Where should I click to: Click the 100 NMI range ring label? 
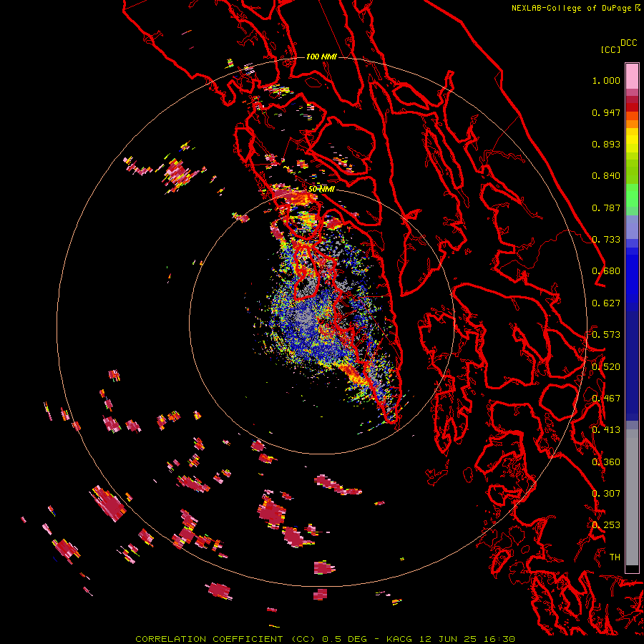(321, 57)
